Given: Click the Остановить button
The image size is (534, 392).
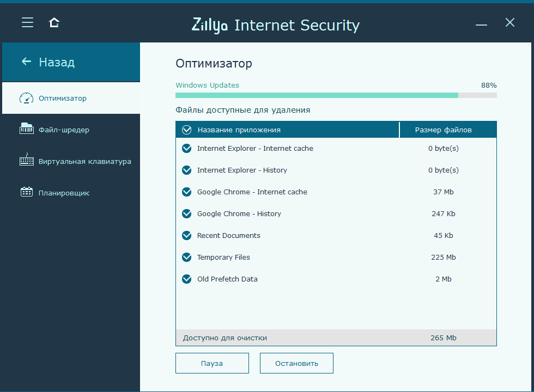Looking at the screenshot, I should click(296, 363).
